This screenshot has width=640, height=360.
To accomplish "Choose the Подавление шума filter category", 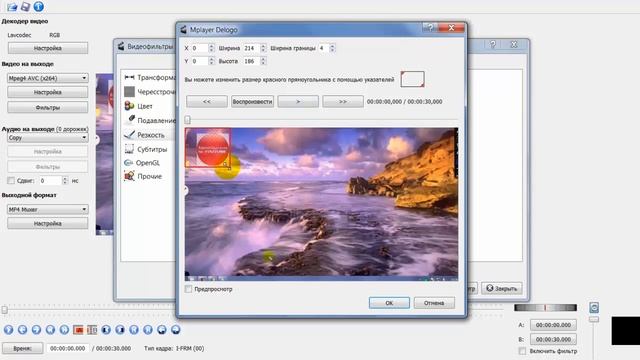I will [x=149, y=120].
